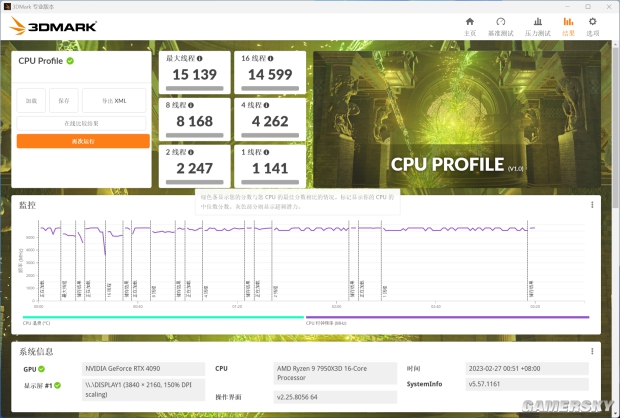This screenshot has width=620, height=418.
Task: Click the orange Run Again button
Action: point(83,141)
